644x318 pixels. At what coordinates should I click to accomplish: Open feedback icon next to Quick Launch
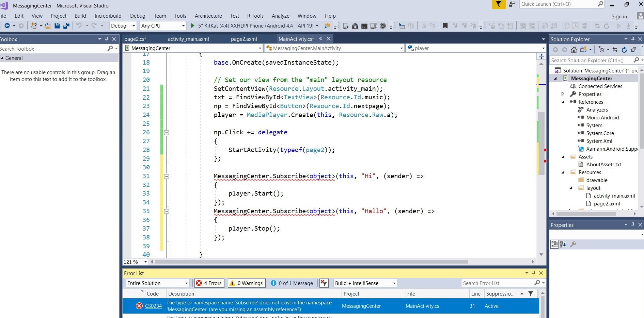512,4
